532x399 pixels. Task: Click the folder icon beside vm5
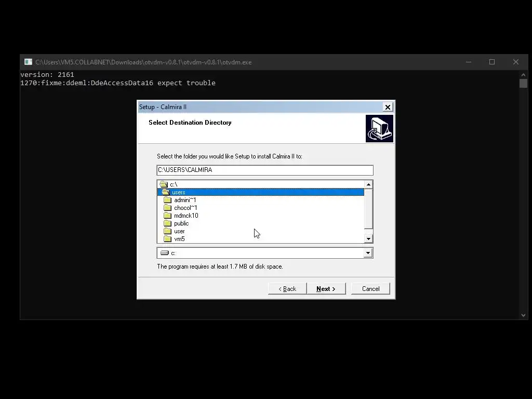coord(168,239)
